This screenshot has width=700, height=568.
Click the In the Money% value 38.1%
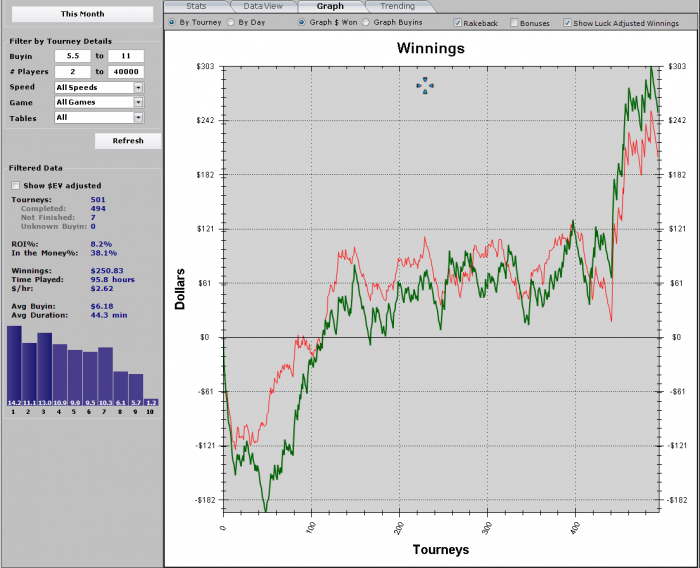104,253
